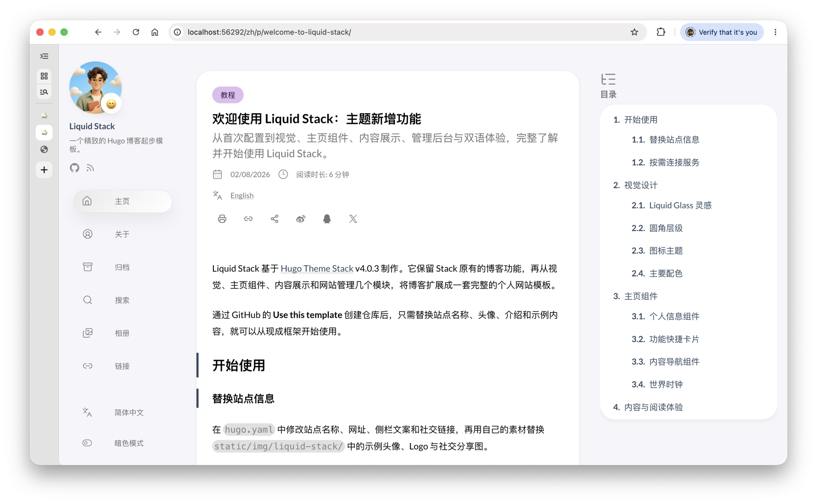The image size is (817, 504).
Task: Share article to QQ penguin icon
Action: [327, 219]
